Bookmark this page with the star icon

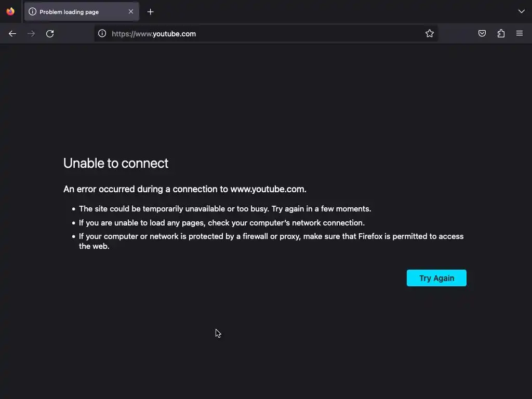pyautogui.click(x=430, y=33)
